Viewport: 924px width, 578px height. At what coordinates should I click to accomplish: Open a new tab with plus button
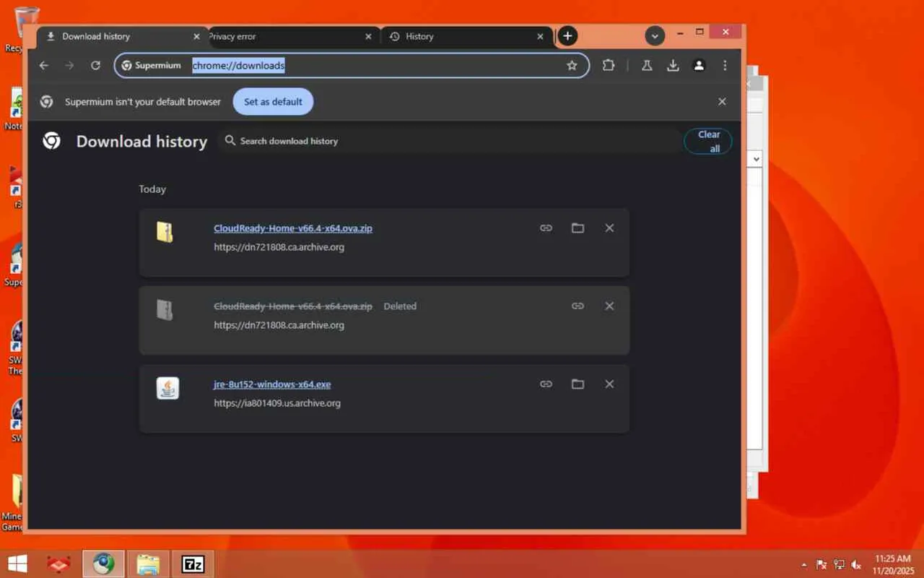567,36
